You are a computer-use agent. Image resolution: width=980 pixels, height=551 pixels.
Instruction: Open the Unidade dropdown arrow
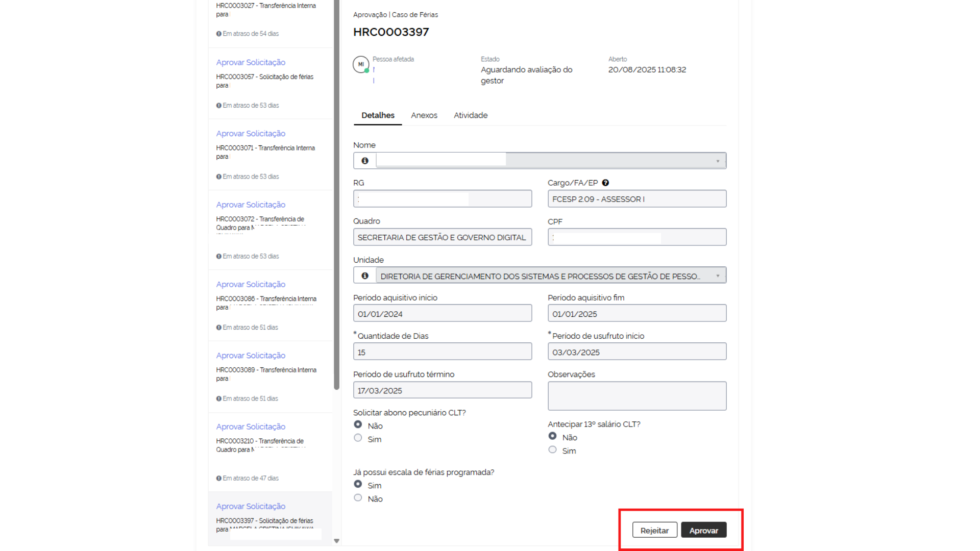point(718,276)
